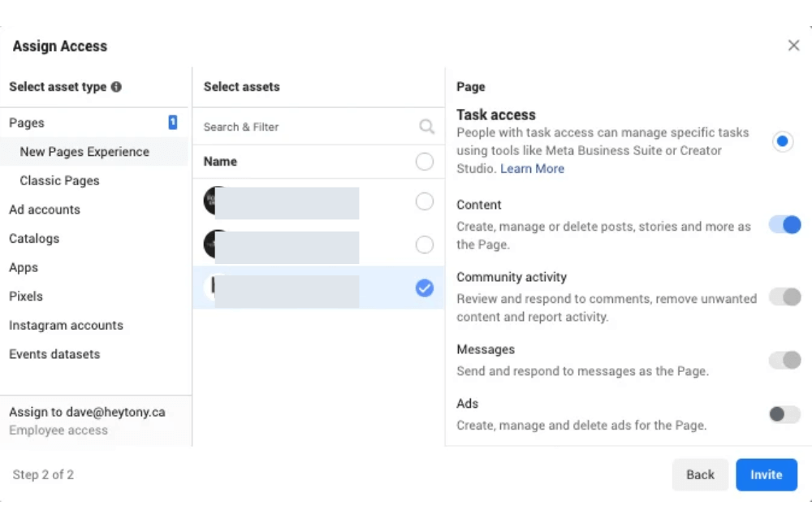Switch to Classic Pages
The height and width of the screenshot is (528, 812).
(x=60, y=180)
